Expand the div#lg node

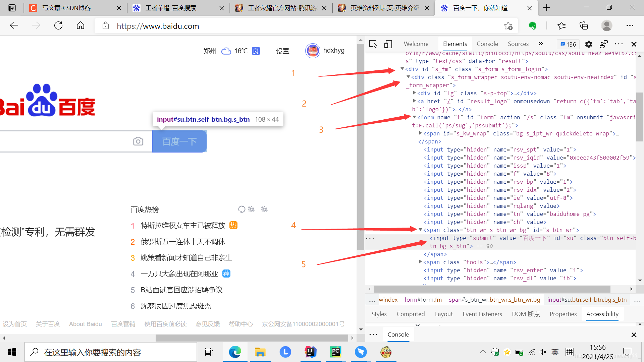tap(415, 93)
